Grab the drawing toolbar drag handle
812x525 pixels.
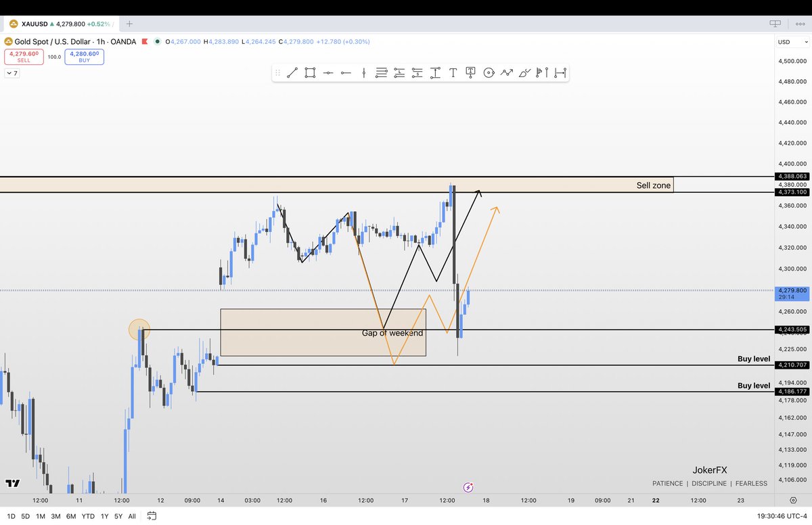[277, 72]
